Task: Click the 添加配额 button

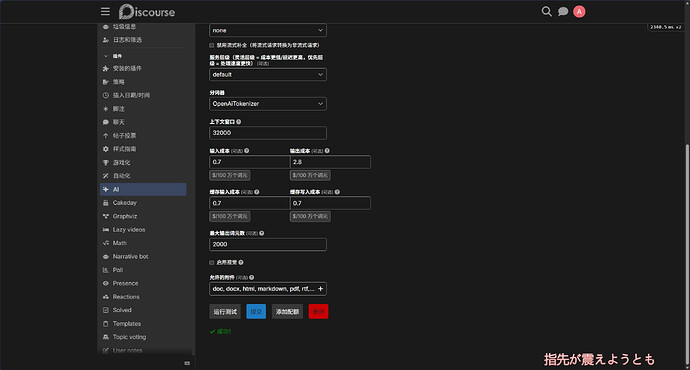Action: pos(287,311)
